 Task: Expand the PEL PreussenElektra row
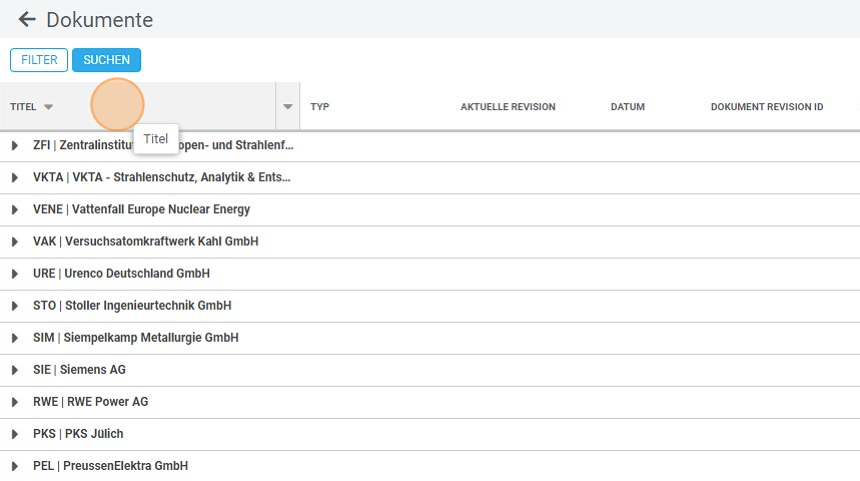point(15,466)
